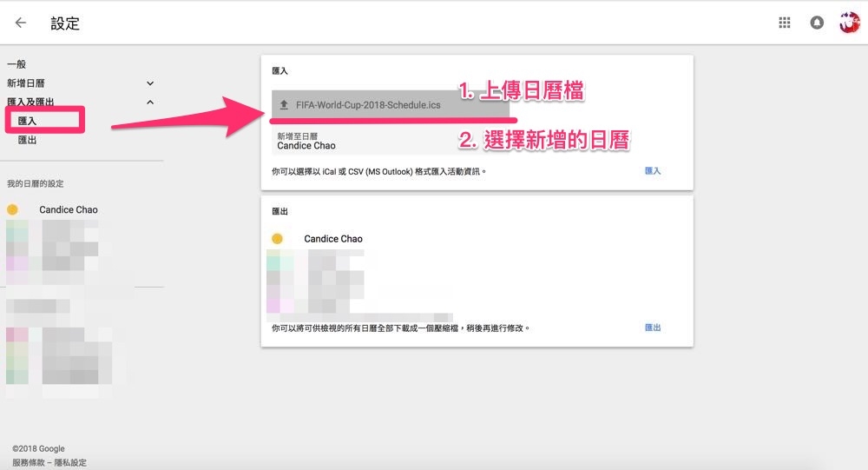Open Candice Chao calendar settings in sidebar
The height and width of the screenshot is (470, 868).
coord(68,209)
